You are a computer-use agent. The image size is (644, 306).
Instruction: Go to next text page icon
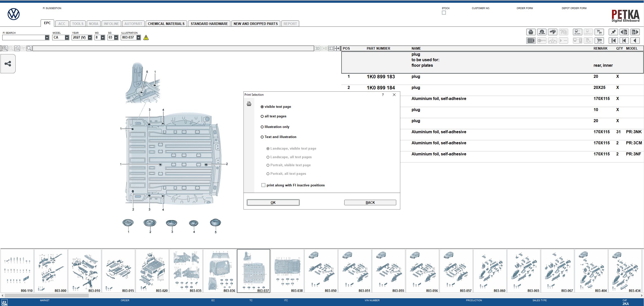point(635,32)
